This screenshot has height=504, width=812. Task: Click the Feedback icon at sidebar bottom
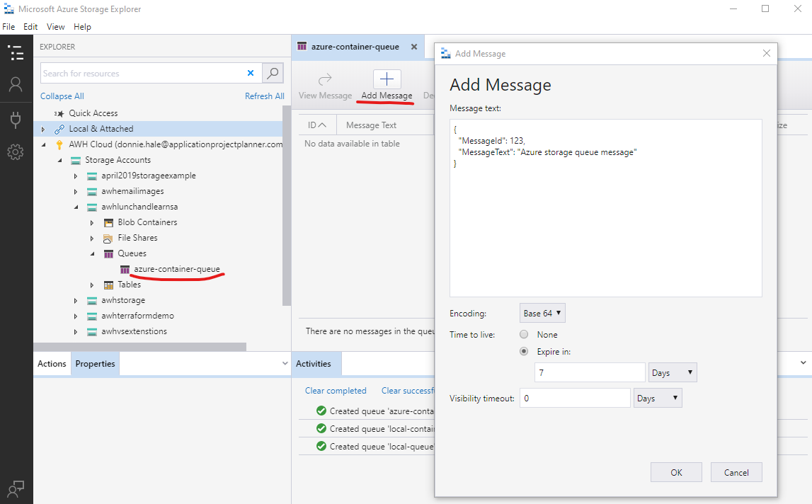(x=16, y=489)
